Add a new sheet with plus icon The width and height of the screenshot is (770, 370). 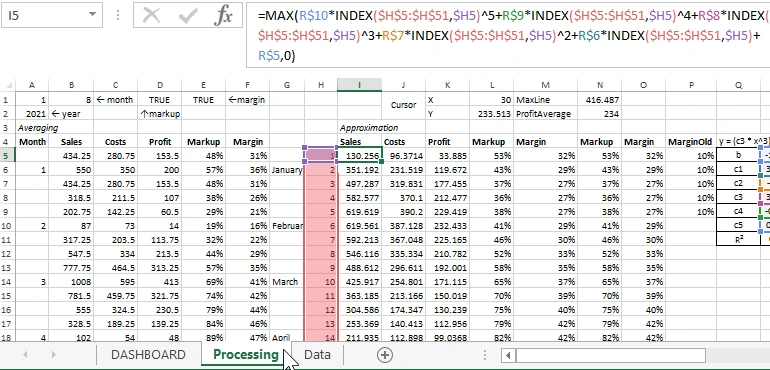click(x=385, y=355)
